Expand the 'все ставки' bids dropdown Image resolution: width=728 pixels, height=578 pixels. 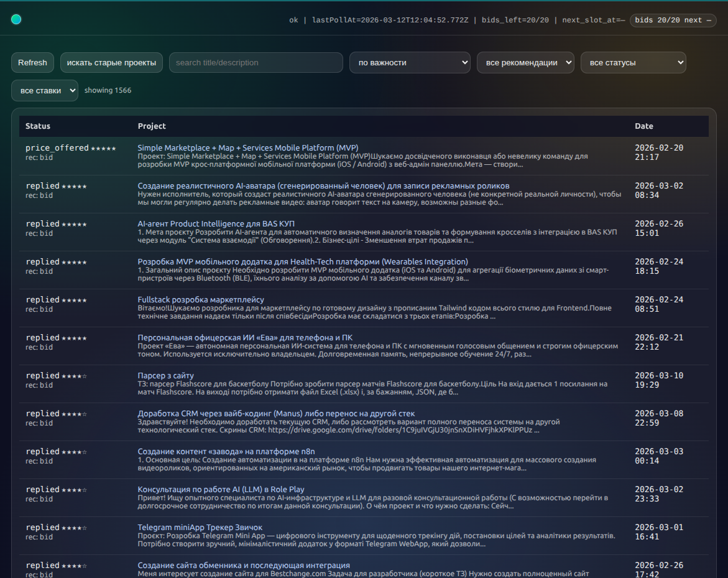click(x=45, y=91)
